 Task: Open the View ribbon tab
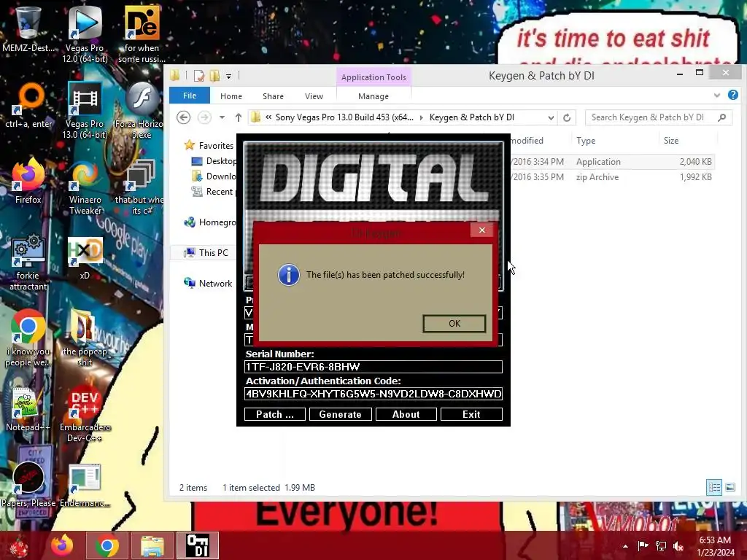(314, 96)
